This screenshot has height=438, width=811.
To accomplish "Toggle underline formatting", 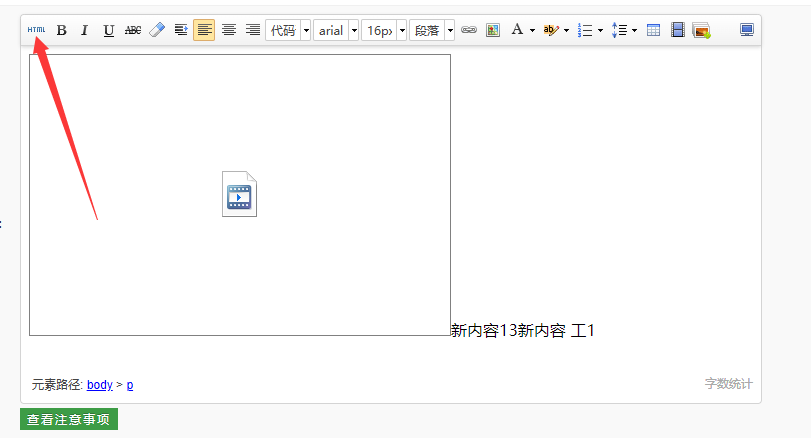I will point(108,31).
